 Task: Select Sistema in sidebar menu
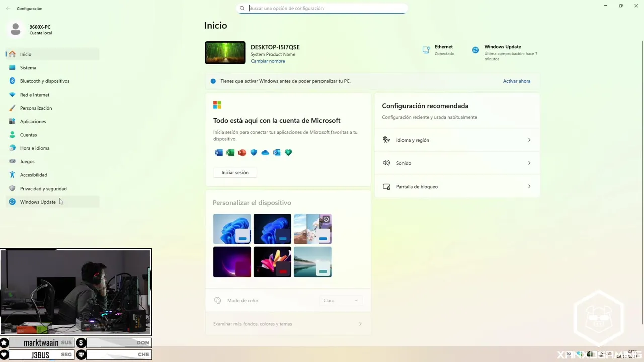tap(52, 67)
